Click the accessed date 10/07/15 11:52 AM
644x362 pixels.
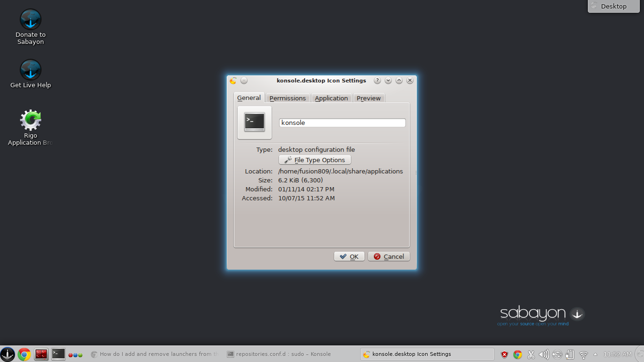[306, 198]
